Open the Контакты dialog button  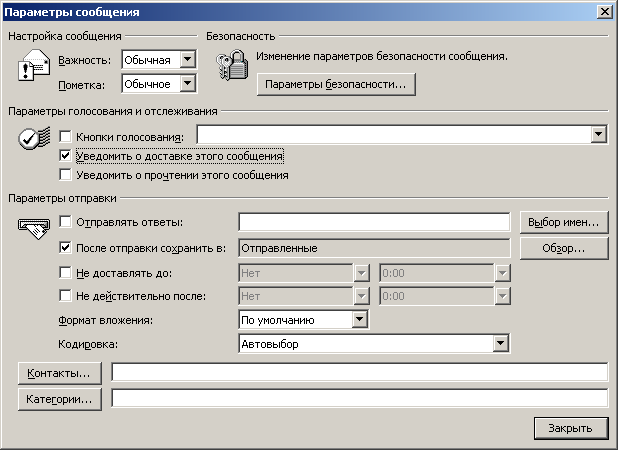(60, 373)
